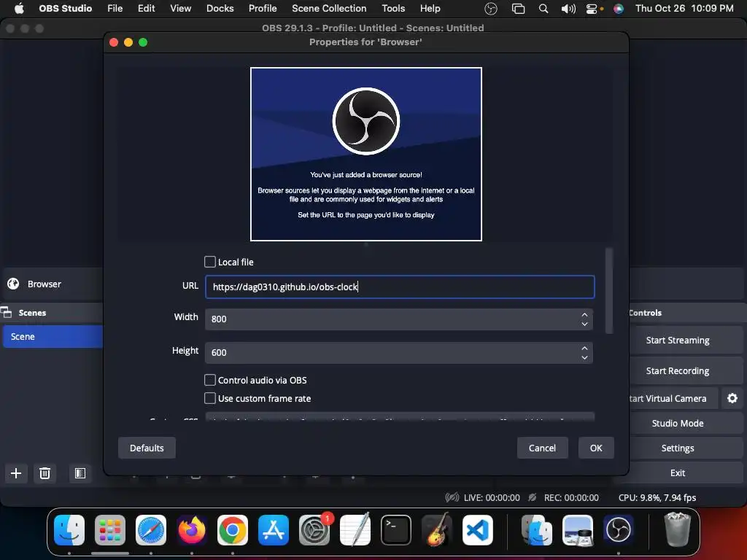The image size is (747, 560).
Task: Click Cancel in Browser properties
Action: point(542,448)
